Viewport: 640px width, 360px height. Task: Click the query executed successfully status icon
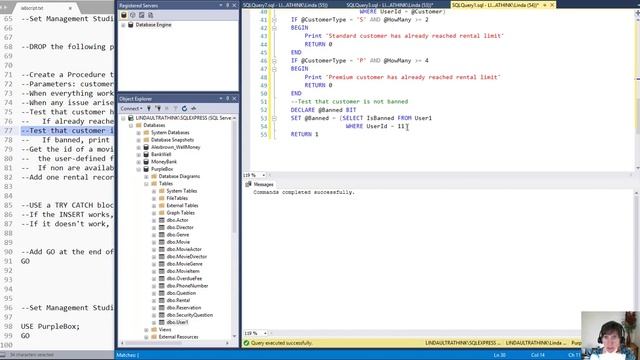246,343
